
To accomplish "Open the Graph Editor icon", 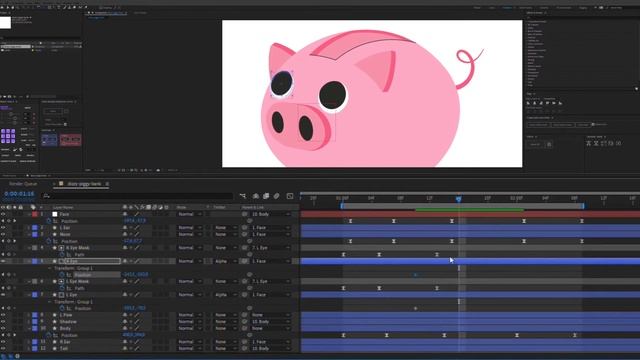I will [290, 196].
